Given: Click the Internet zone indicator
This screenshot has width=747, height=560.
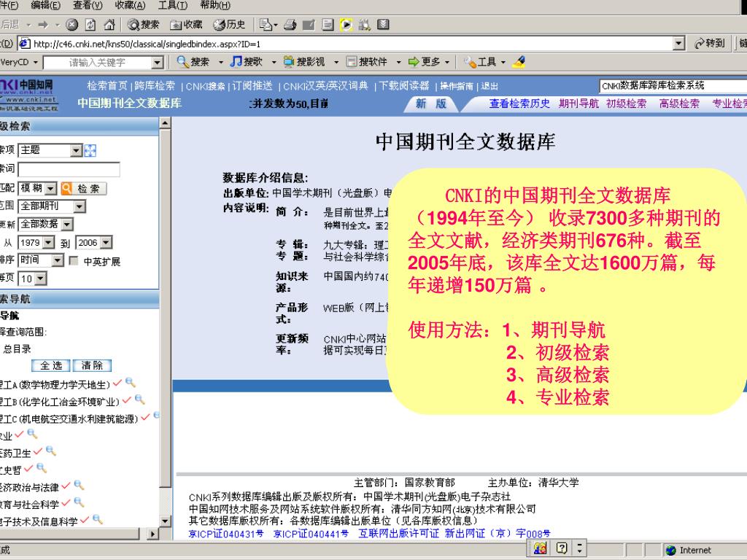Looking at the screenshot, I should (x=689, y=551).
